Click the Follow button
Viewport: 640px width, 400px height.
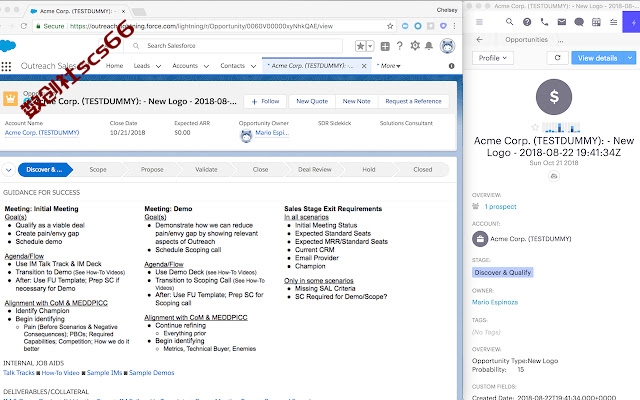(266, 101)
